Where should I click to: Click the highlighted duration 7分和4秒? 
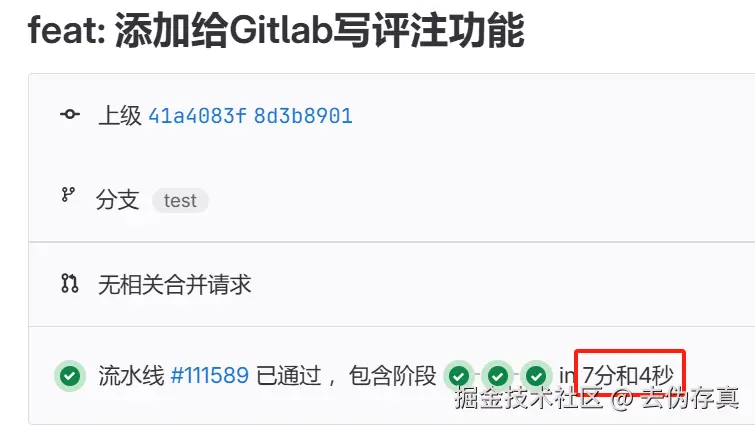pos(628,375)
